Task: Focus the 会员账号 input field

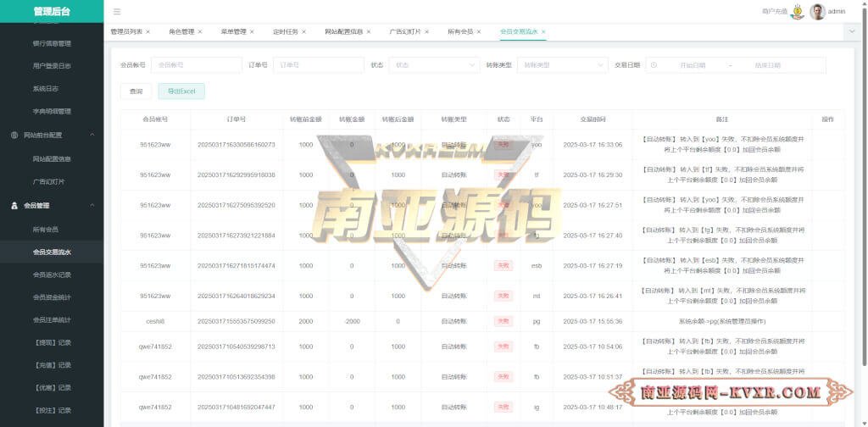Action: (195, 65)
